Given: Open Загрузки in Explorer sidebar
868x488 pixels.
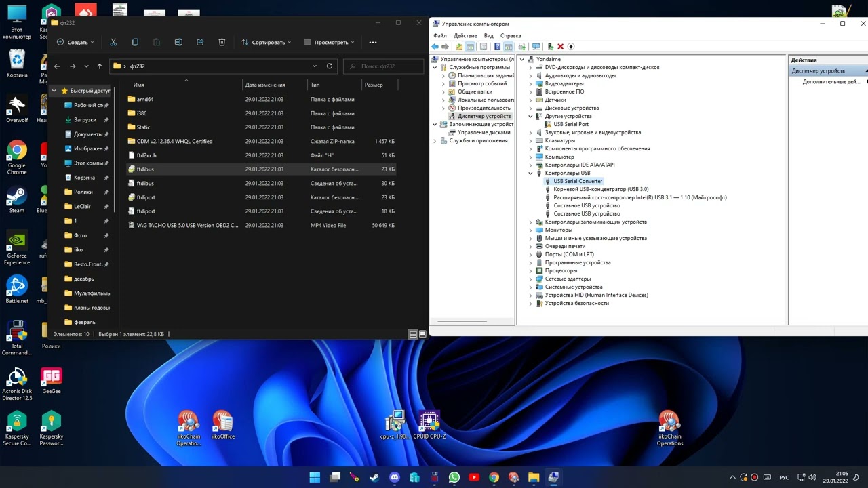Looking at the screenshot, I should tap(85, 120).
